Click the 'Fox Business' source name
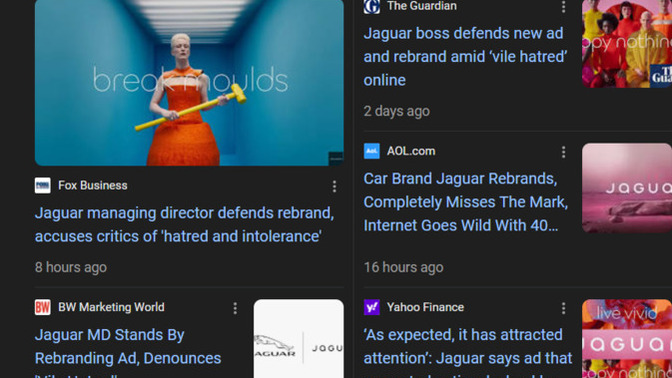This screenshot has height=378, width=672. pos(93,186)
